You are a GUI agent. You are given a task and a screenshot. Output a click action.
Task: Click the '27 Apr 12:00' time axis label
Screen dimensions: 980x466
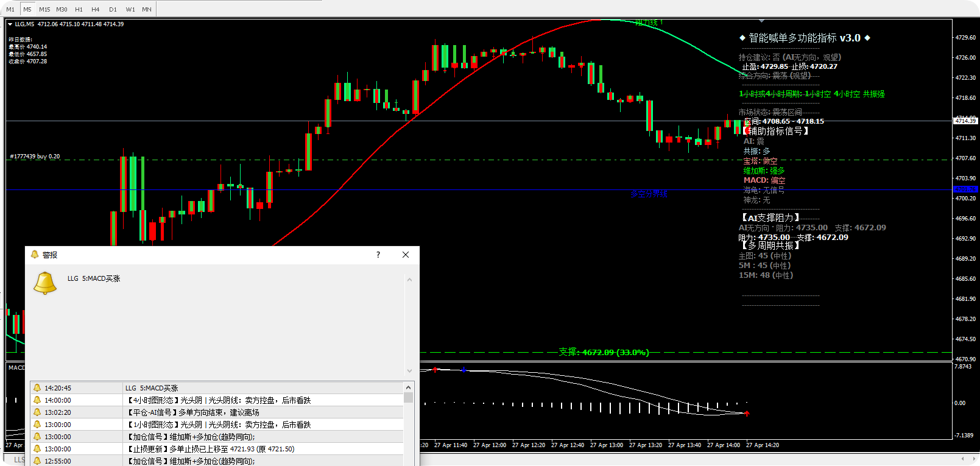pos(490,445)
